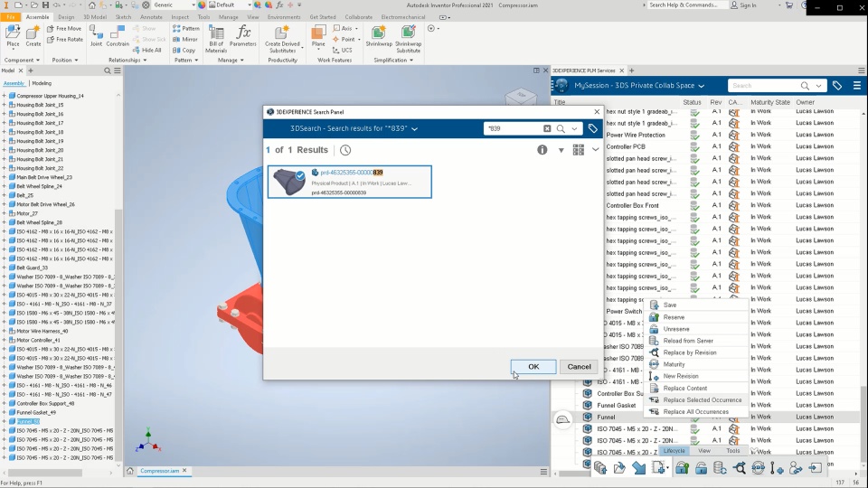Image resolution: width=868 pixels, height=488 pixels.
Task: Click the Reserve lock icon in Lifecycle toolbar
Action: click(682, 468)
